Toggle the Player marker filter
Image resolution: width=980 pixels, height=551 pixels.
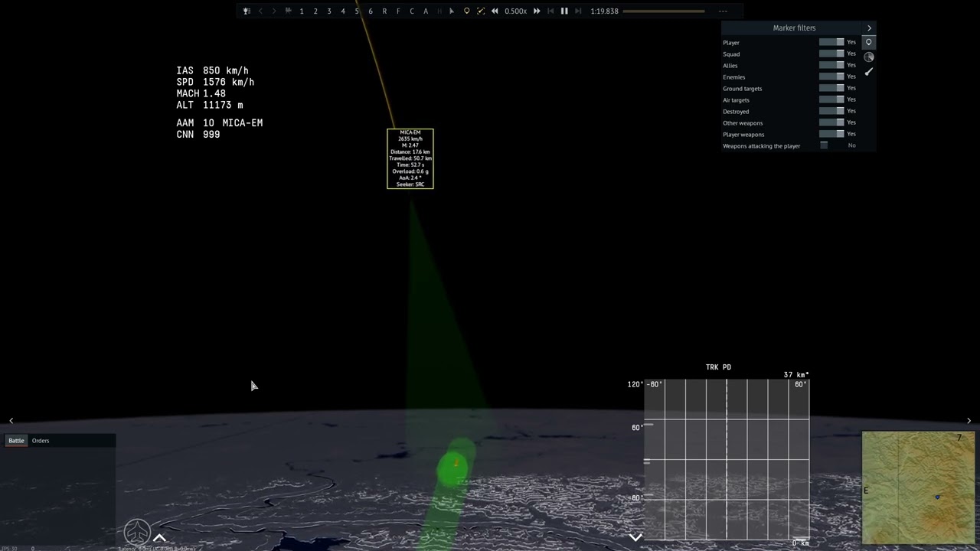click(x=831, y=42)
